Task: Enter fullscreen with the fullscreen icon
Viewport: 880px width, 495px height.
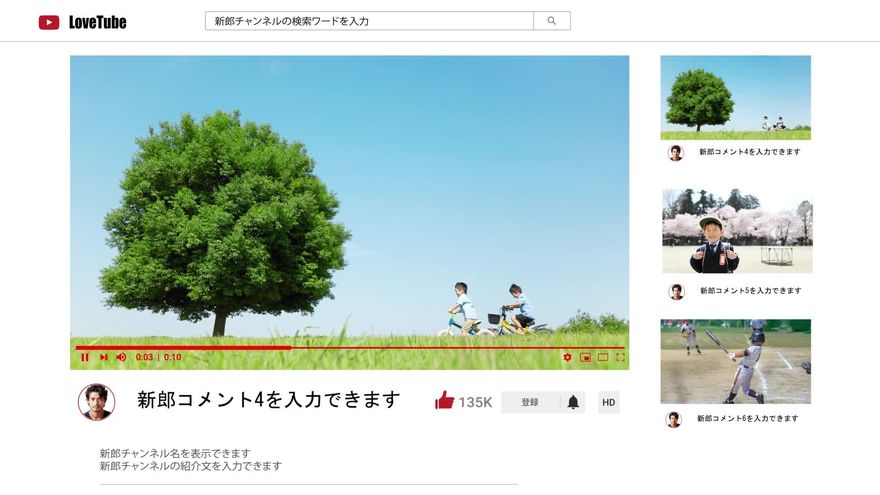Action: pos(620,357)
